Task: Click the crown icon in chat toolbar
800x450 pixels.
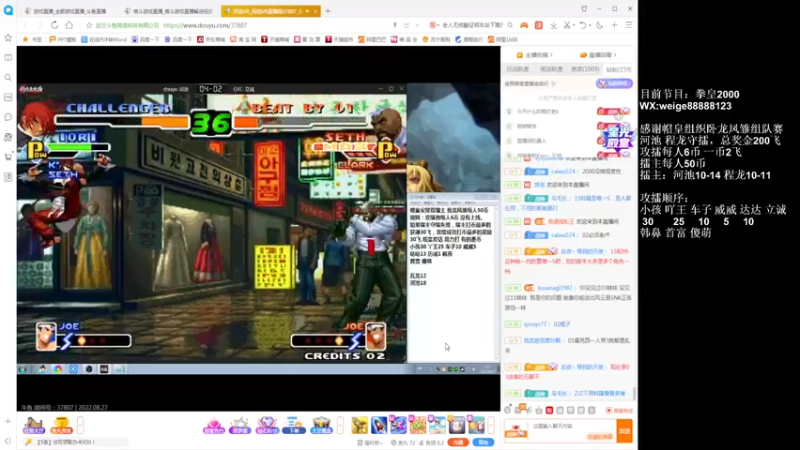Action: tap(539, 410)
